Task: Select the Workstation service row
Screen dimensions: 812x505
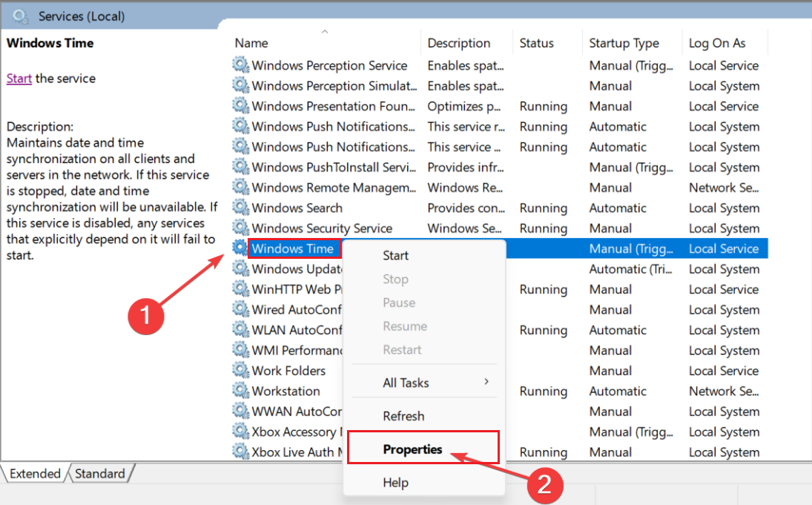Action: [x=500, y=391]
